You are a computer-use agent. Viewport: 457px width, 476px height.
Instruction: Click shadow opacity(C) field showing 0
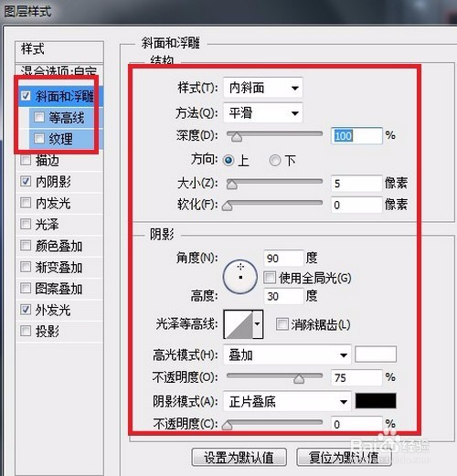pos(356,424)
